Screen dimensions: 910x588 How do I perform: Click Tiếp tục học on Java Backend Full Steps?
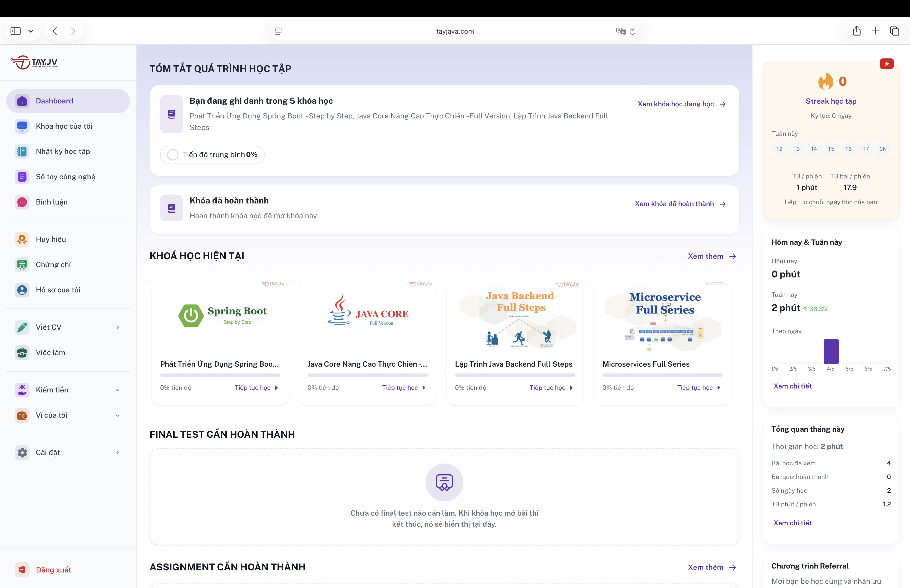[x=551, y=387]
